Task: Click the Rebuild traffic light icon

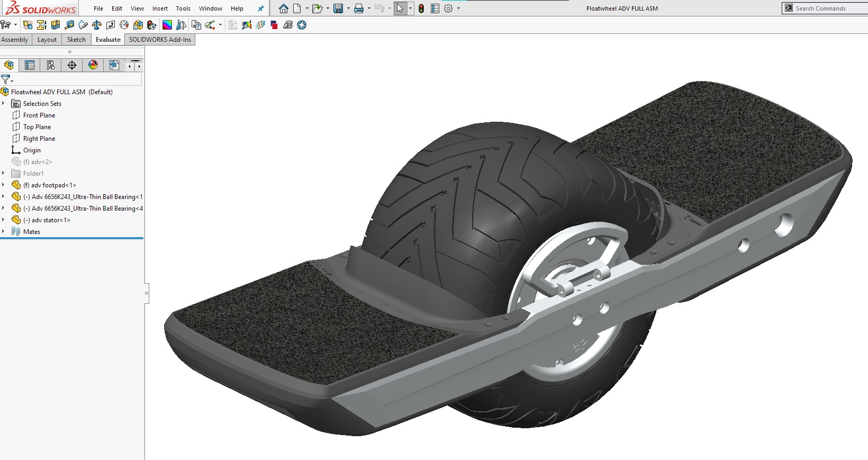Action: [421, 8]
